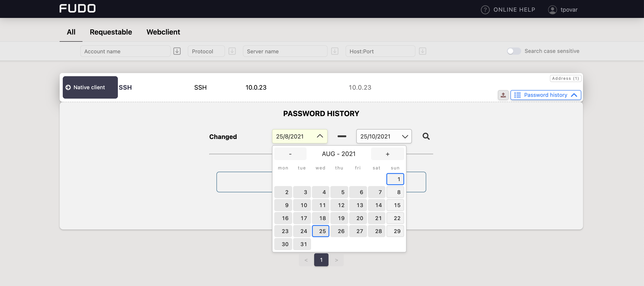Focus the Account name filter field
The height and width of the screenshot is (286, 644).
tap(125, 51)
